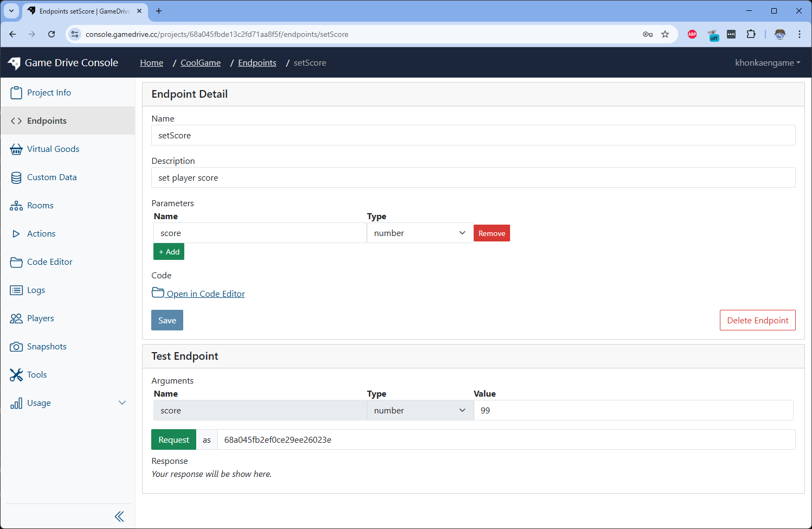Click the score Value input field

[x=633, y=411]
